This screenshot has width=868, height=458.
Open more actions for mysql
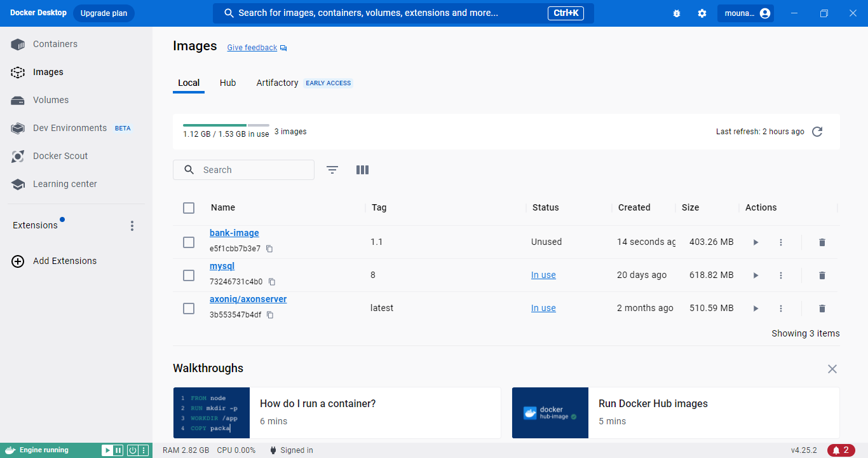(x=781, y=275)
